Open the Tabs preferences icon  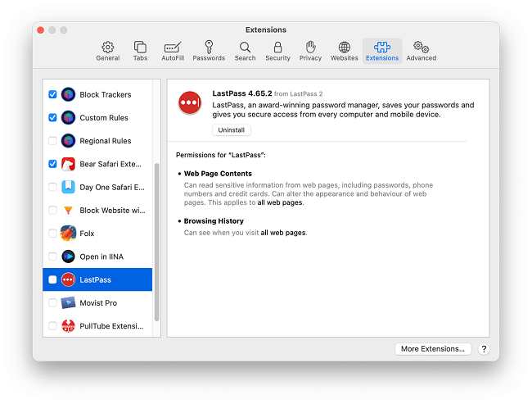pos(140,47)
